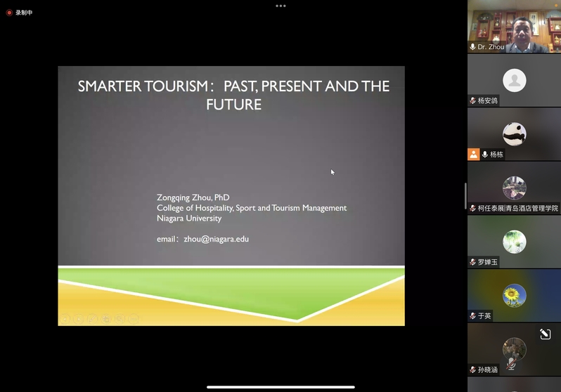The height and width of the screenshot is (392, 561).
Task: Toggle muted microphone icon for 杨安鸽
Action: pyautogui.click(x=473, y=101)
